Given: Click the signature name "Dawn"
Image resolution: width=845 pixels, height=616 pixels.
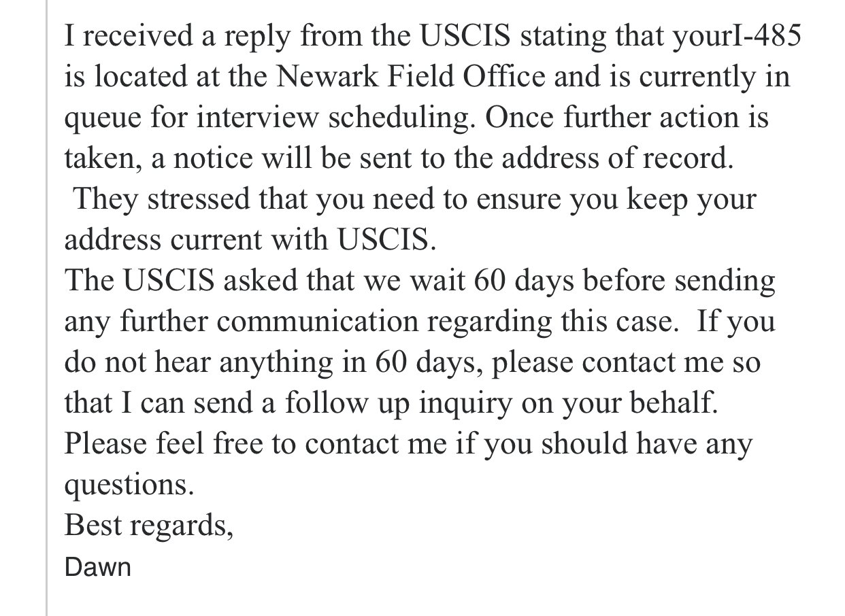Looking at the screenshot, I should (97, 567).
